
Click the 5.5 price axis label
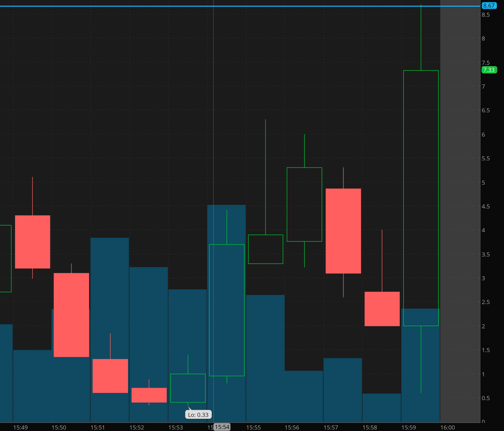click(486, 158)
